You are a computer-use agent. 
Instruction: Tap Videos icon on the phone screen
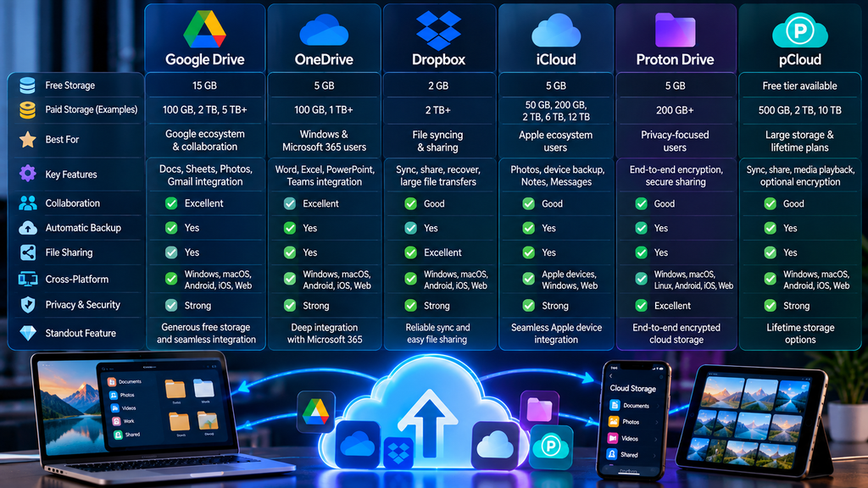tap(612, 438)
